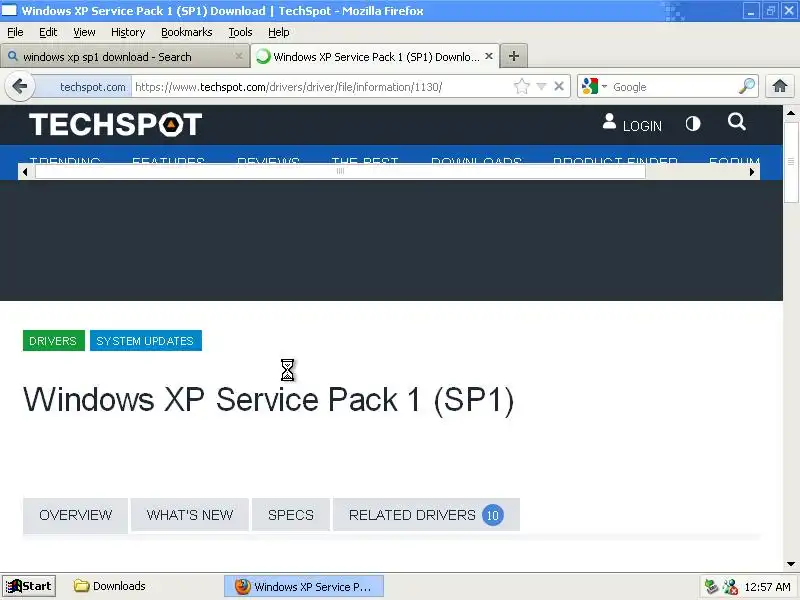Stop loading the page with the X button
Viewport: 800px width, 600px height.
click(x=559, y=86)
